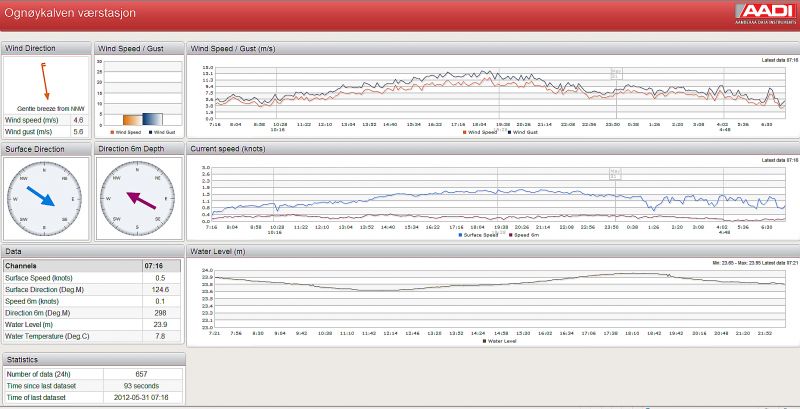
Task: Click the blue Wind Gust bar
Action: 152,119
